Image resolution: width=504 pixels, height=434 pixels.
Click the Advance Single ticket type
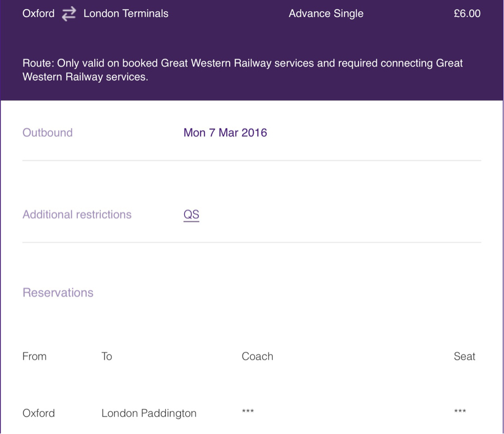click(326, 13)
